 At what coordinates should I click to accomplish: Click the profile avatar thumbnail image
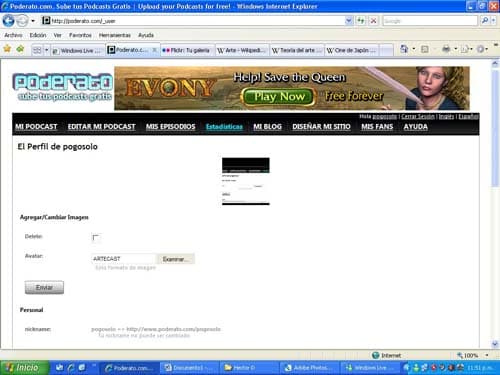coord(246,181)
